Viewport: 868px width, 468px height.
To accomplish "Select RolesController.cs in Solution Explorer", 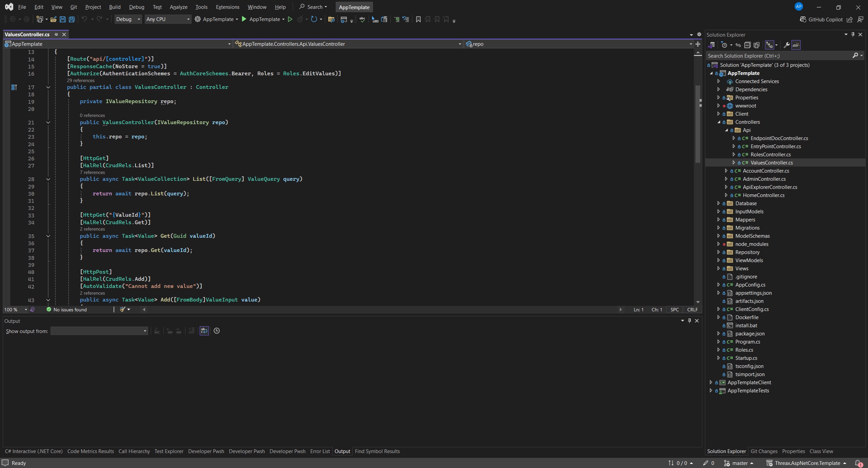I will point(770,154).
